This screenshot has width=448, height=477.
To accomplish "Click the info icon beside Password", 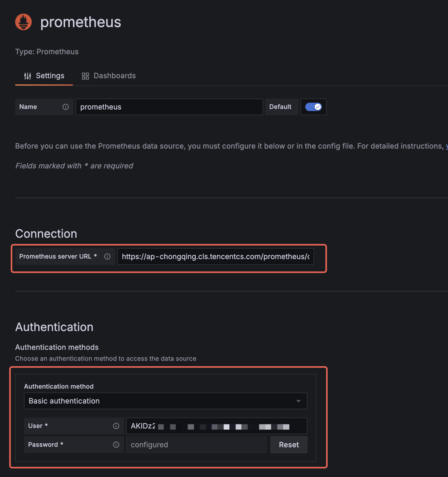I will [116, 445].
